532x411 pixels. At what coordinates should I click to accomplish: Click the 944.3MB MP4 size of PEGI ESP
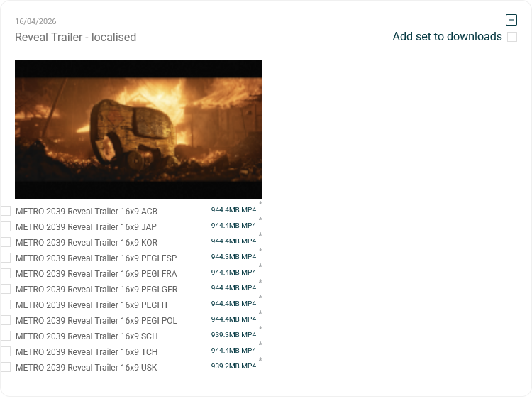tap(233, 257)
